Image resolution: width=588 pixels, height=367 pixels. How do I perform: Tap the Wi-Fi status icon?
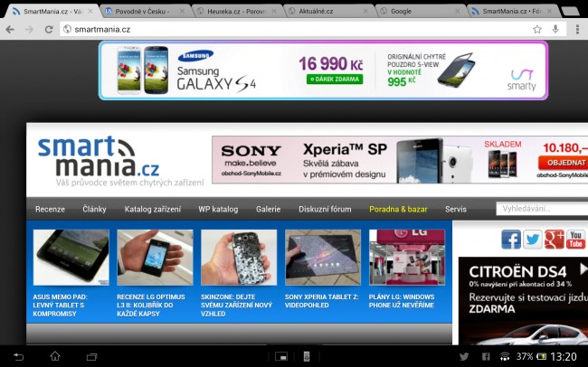(505, 356)
